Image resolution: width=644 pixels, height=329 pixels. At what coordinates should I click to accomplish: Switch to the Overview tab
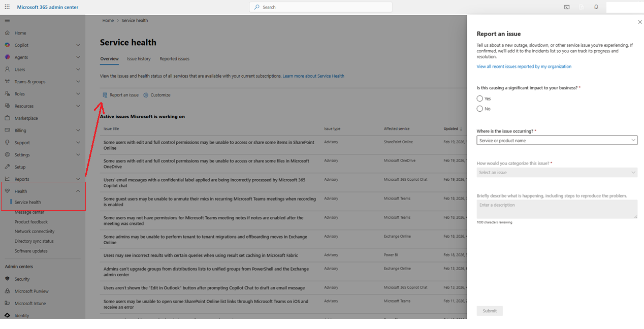pos(109,59)
